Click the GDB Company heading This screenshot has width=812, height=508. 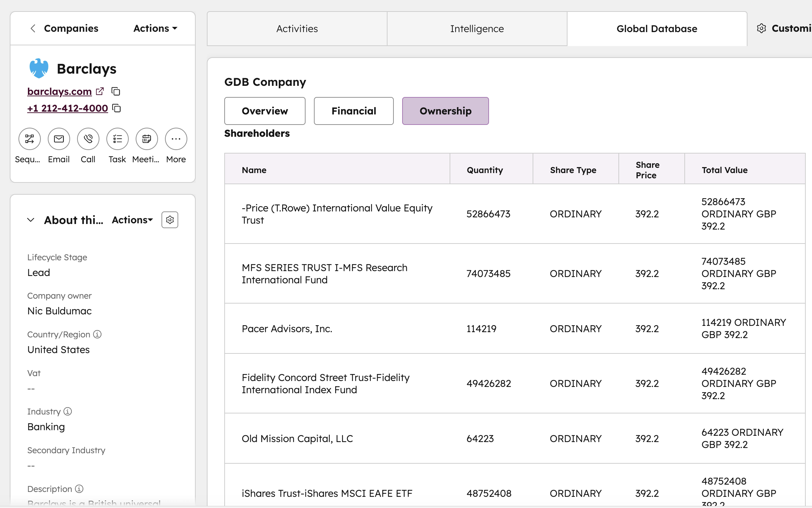coord(265,82)
